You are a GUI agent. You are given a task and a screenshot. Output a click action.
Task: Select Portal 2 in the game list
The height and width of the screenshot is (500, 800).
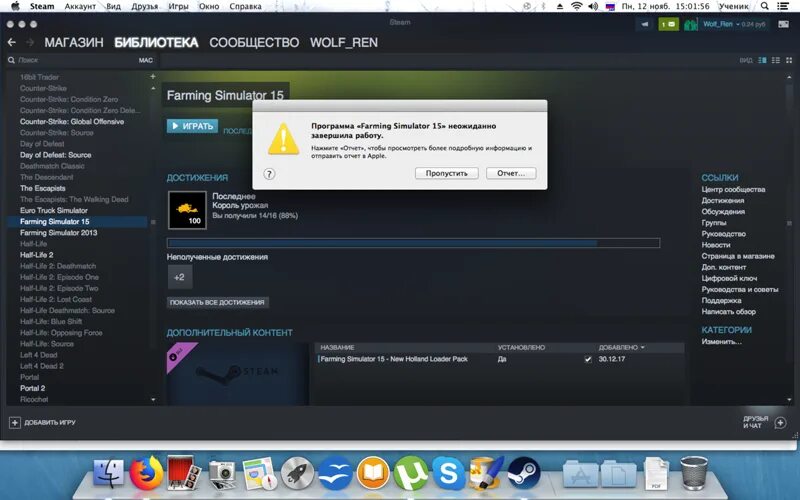pyautogui.click(x=33, y=388)
